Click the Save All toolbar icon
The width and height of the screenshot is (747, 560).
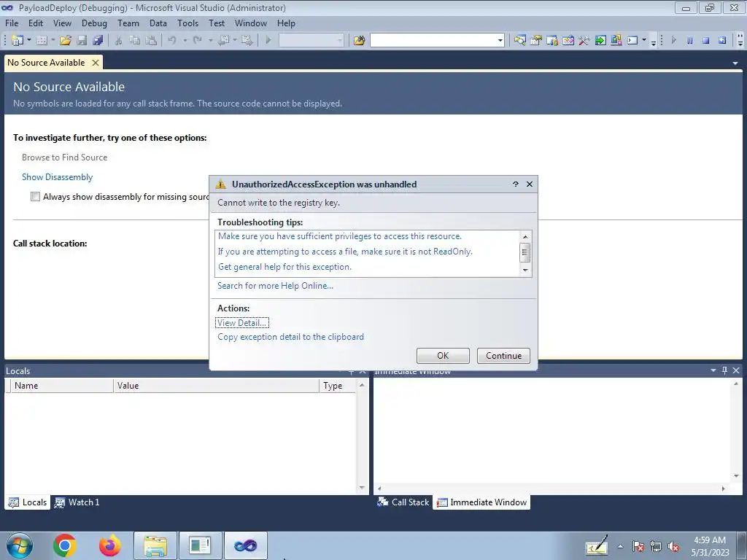click(98, 41)
